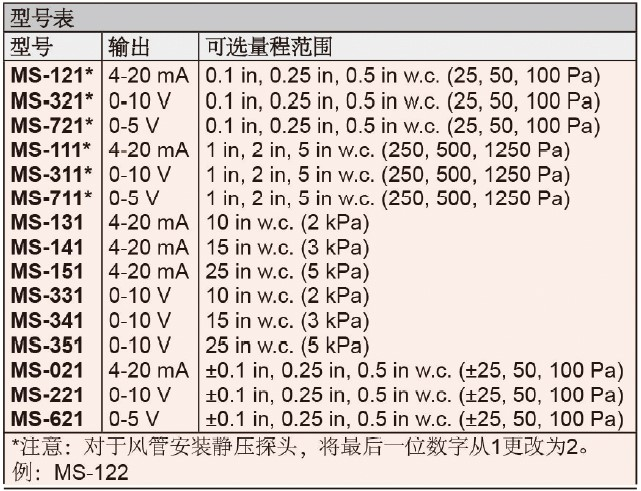Select model MS-131 cell
The width and height of the screenshot is (641, 491).
pyautogui.click(x=47, y=222)
